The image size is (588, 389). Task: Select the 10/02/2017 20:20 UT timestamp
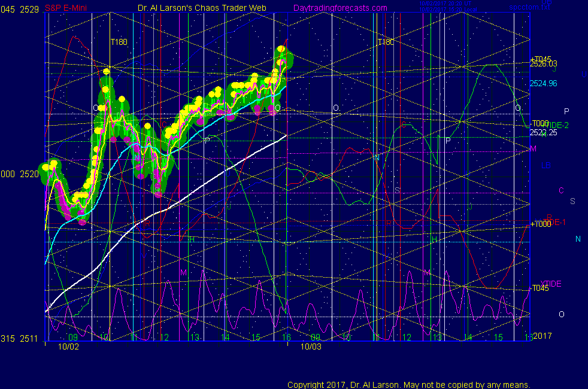pyautogui.click(x=445, y=4)
